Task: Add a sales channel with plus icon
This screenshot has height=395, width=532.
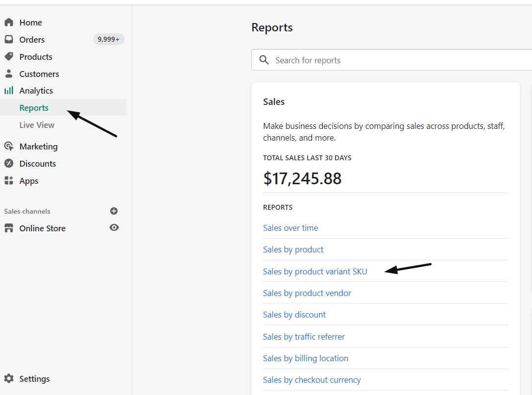Action: pyautogui.click(x=114, y=211)
